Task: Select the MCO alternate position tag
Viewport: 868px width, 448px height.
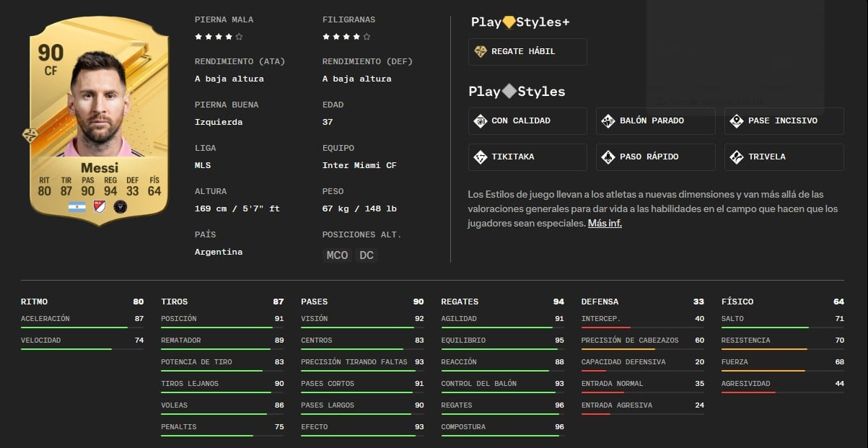Action: coord(337,255)
